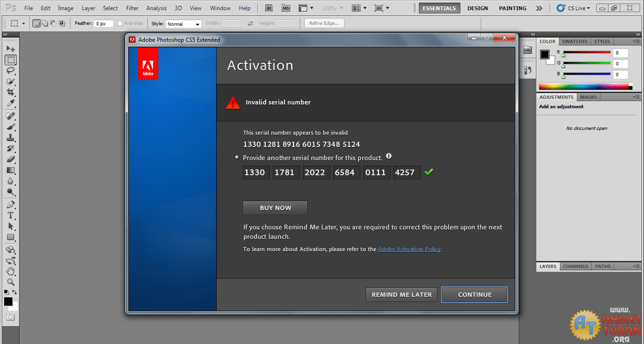Select the Horizontal Type tool
This screenshot has width=644, height=344.
(11, 215)
